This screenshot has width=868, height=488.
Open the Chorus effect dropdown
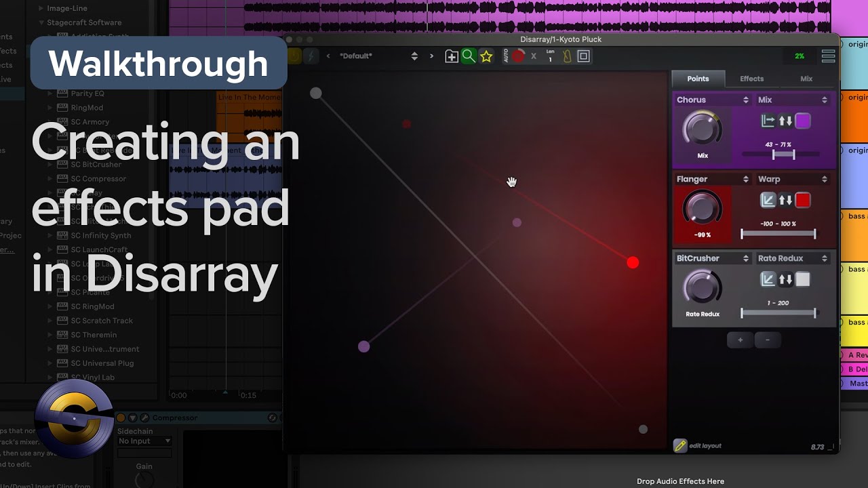(713, 100)
